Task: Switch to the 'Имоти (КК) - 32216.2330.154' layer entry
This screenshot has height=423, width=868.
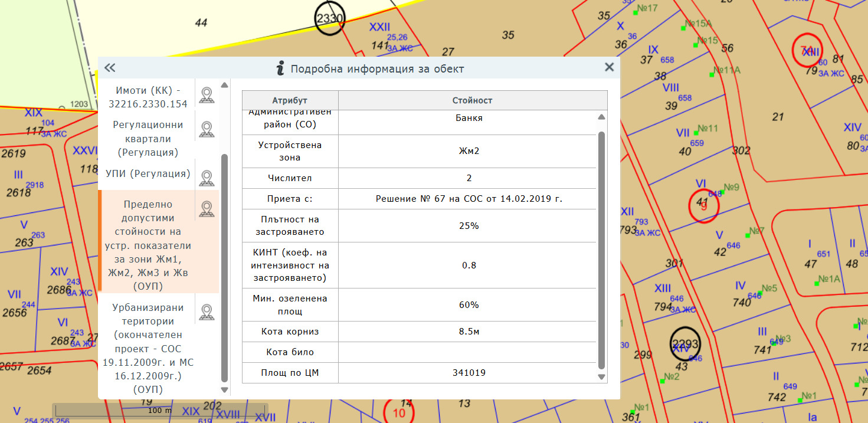Action: point(148,97)
